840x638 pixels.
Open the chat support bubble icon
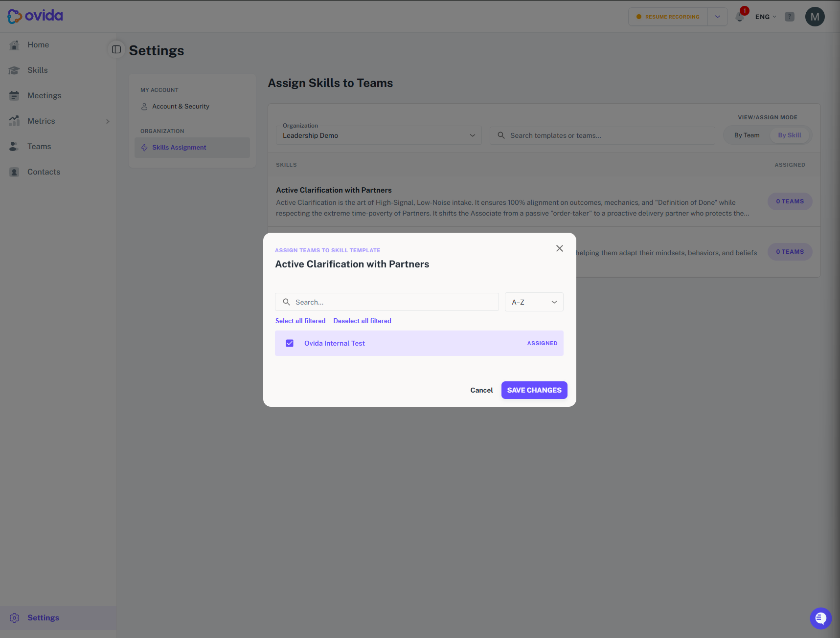(821, 618)
